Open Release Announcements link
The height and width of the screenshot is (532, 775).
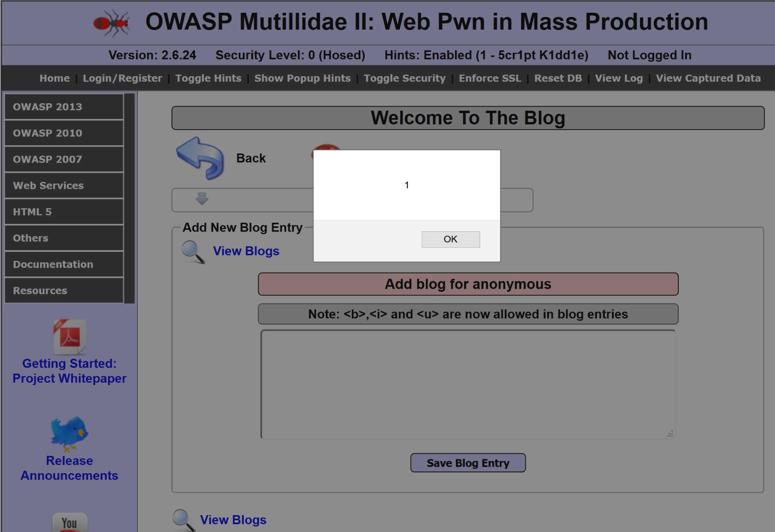[70, 468]
